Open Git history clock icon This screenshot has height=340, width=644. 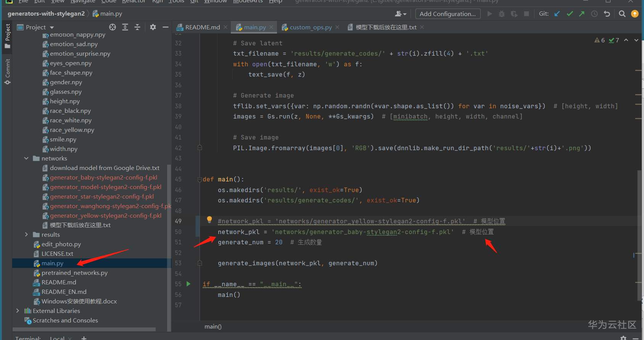pyautogui.click(x=594, y=14)
